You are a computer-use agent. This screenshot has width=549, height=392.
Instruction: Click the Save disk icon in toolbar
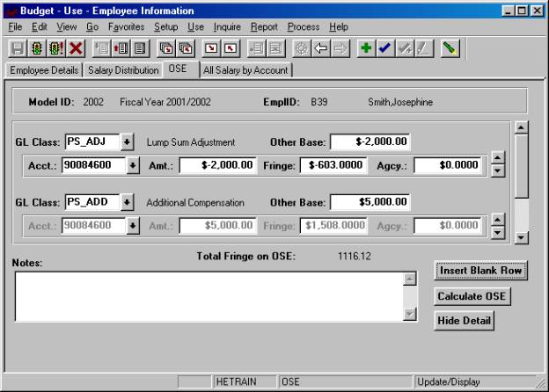tap(18, 49)
